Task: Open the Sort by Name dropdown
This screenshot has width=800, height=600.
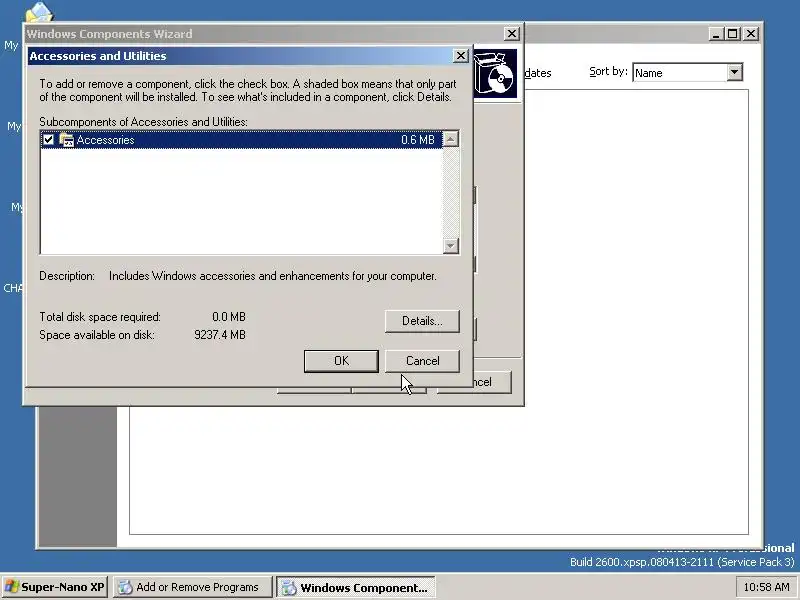Action: 687,72
